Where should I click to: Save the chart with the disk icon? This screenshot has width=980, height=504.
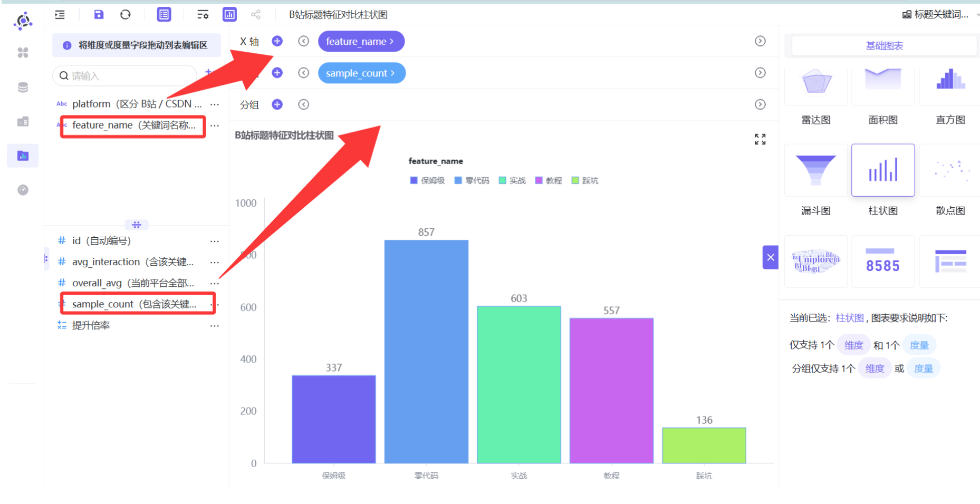99,15
